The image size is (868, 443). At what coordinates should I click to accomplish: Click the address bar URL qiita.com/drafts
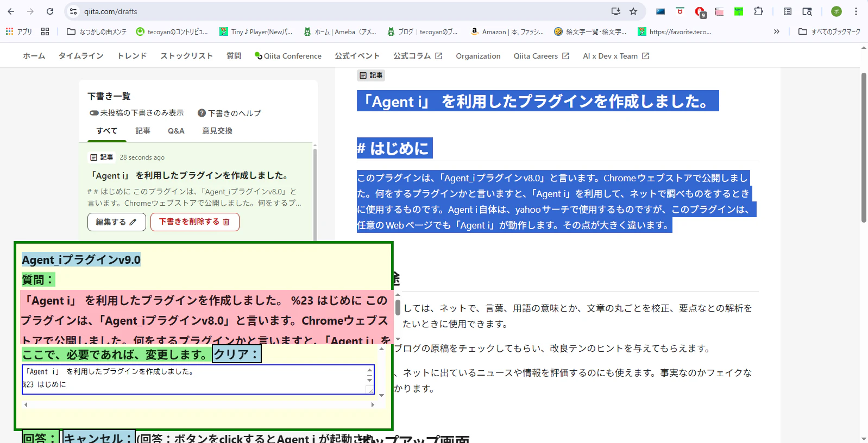coord(111,11)
